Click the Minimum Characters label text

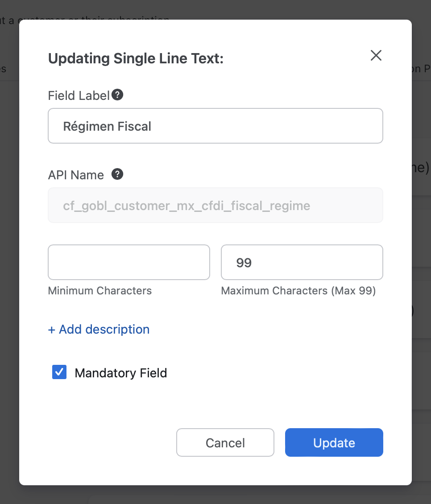[99, 290]
